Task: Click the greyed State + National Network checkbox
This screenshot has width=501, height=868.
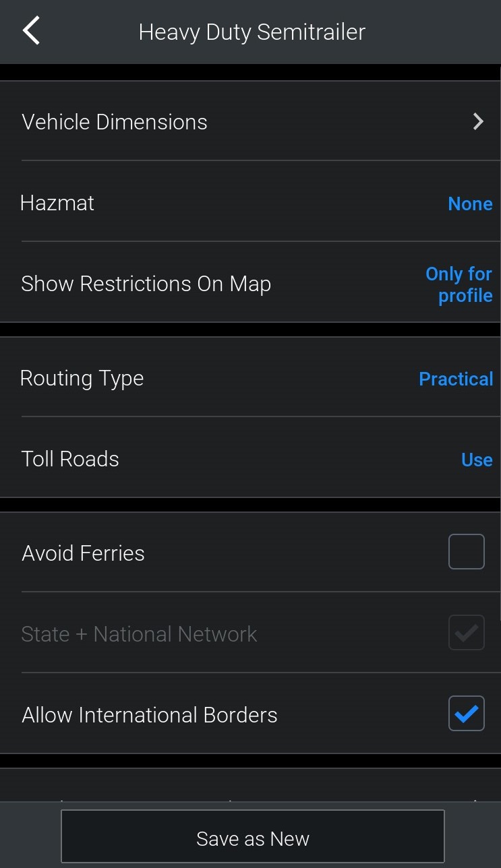Action: pos(467,633)
